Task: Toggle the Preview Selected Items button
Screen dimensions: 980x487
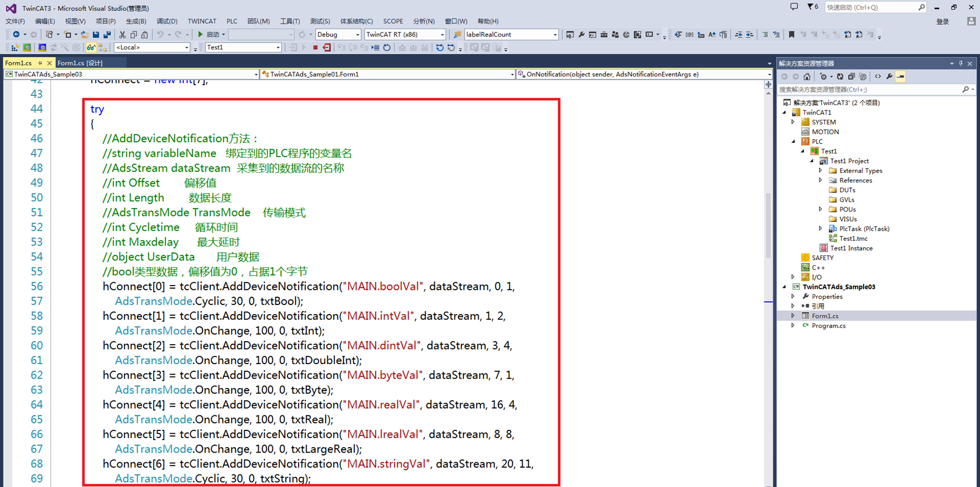Action: (900, 76)
